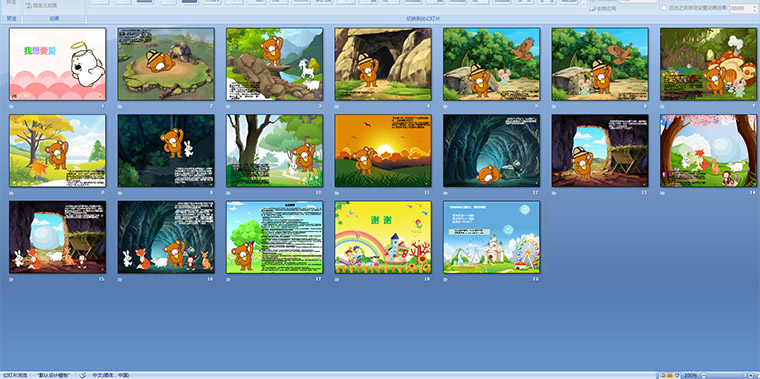Play animation star icon under slide 2
The width and height of the screenshot is (760, 379).
[x=120, y=106]
